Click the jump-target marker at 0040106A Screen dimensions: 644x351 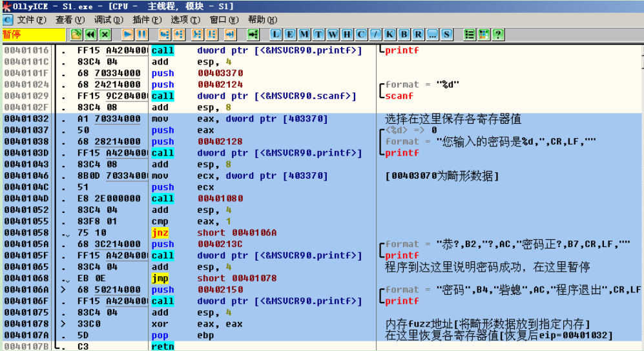pyautogui.click(x=63, y=290)
